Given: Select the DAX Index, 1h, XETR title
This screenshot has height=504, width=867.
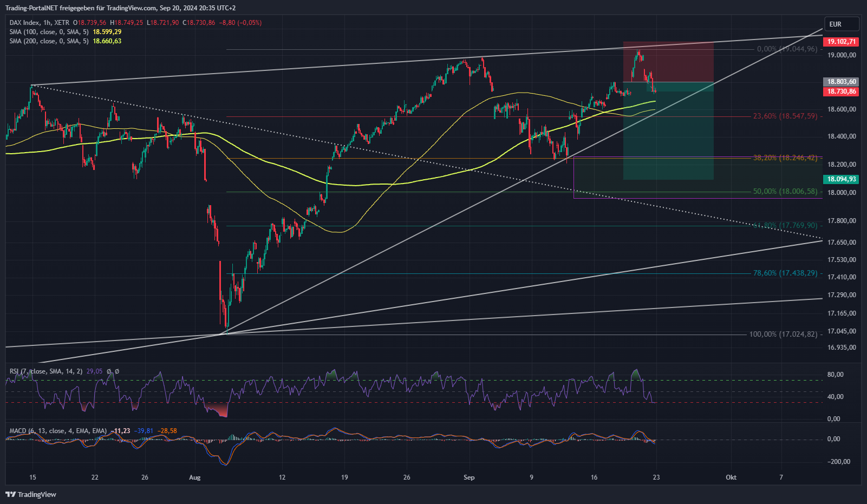Looking at the screenshot, I should (x=40, y=23).
